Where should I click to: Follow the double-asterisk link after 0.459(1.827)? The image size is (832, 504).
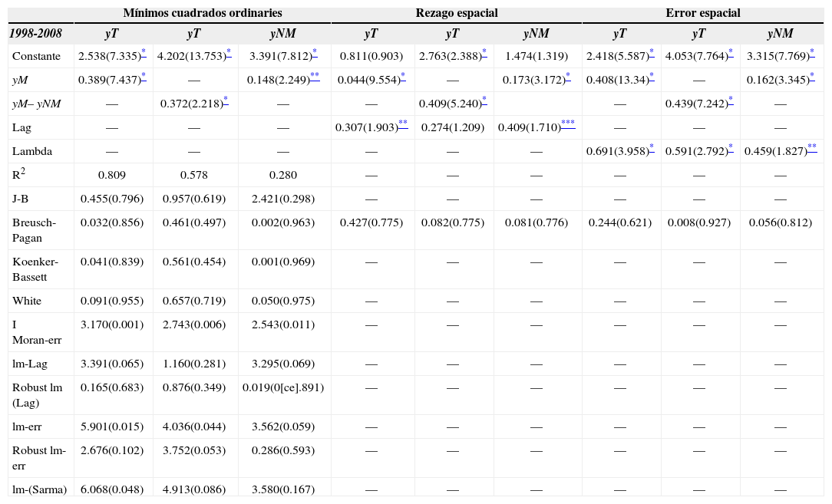812,148
